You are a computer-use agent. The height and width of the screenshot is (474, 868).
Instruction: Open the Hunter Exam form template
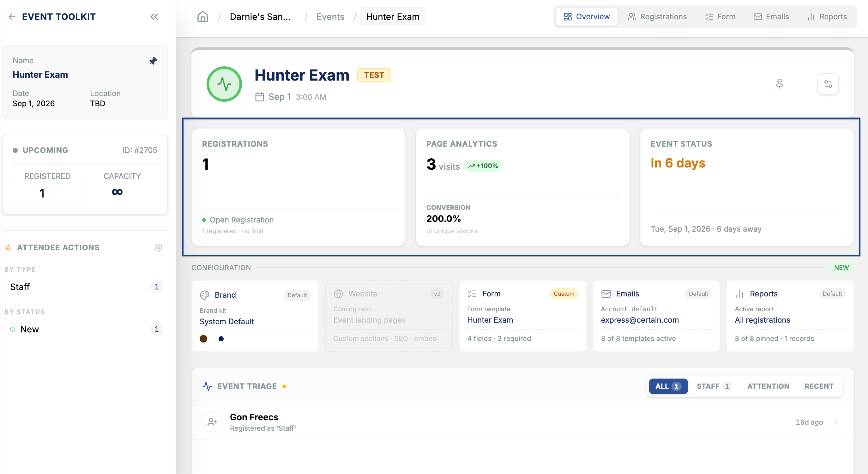490,320
